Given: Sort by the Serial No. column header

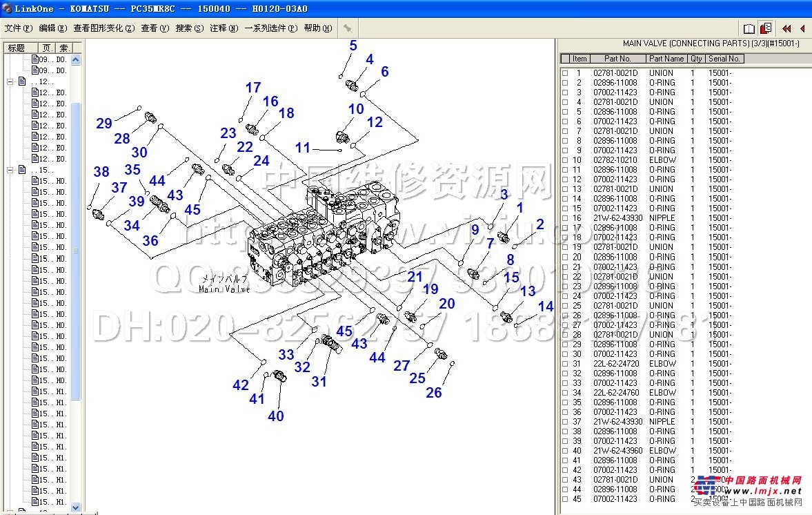Looking at the screenshot, I should pyautogui.click(x=724, y=59).
